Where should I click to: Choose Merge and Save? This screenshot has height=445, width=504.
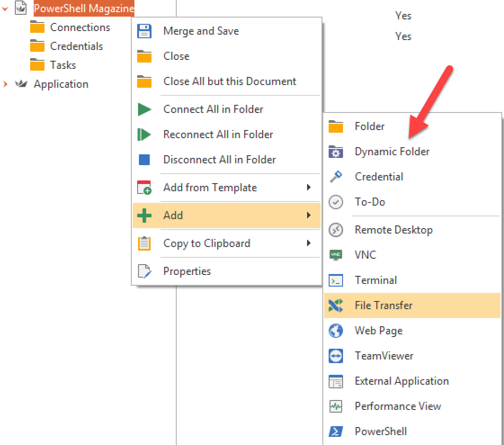click(x=201, y=31)
